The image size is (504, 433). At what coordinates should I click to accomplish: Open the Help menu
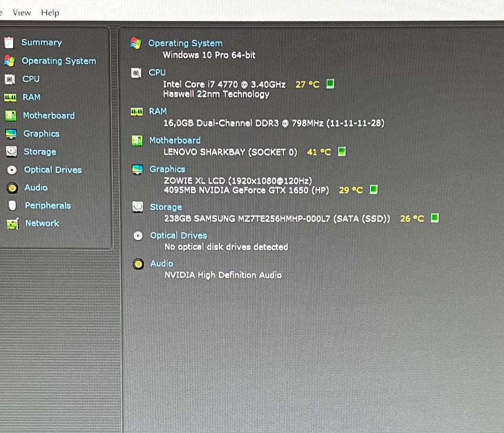[50, 13]
